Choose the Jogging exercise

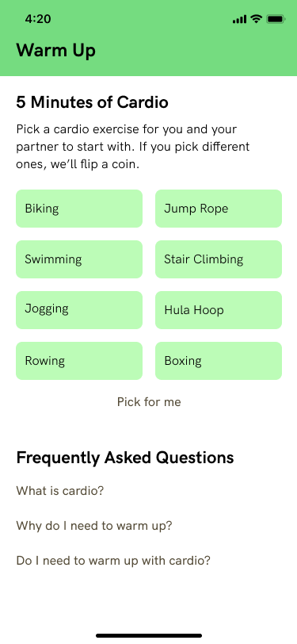coord(79,310)
